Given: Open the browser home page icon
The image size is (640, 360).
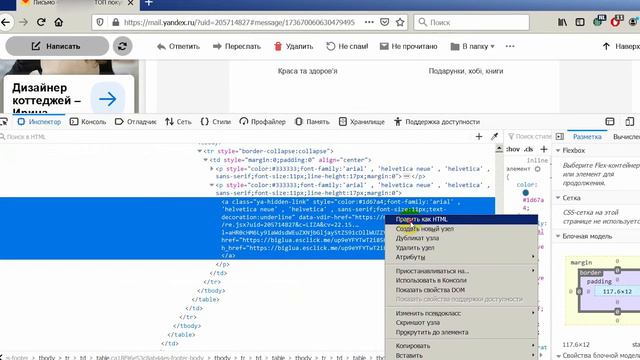Looking at the screenshot, I should (59, 22).
